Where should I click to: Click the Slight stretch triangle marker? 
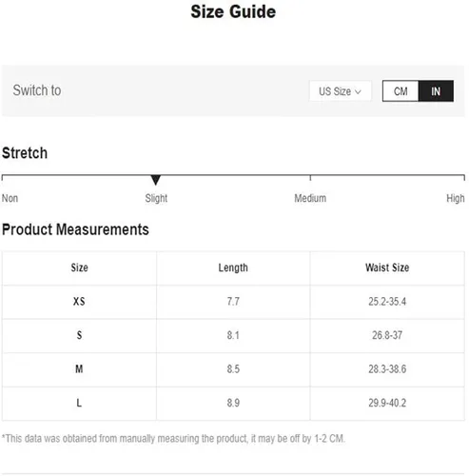tap(155, 180)
